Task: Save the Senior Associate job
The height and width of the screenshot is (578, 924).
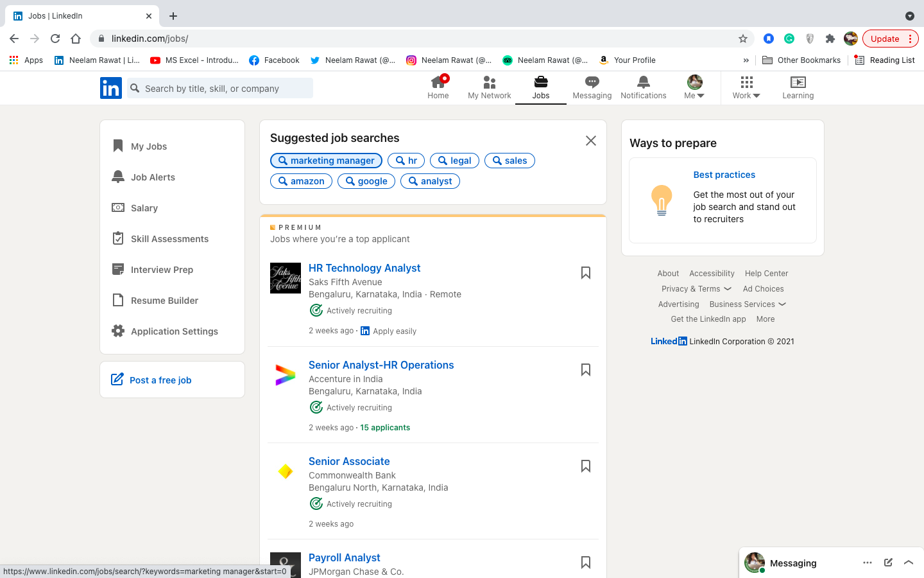Action: click(x=586, y=466)
